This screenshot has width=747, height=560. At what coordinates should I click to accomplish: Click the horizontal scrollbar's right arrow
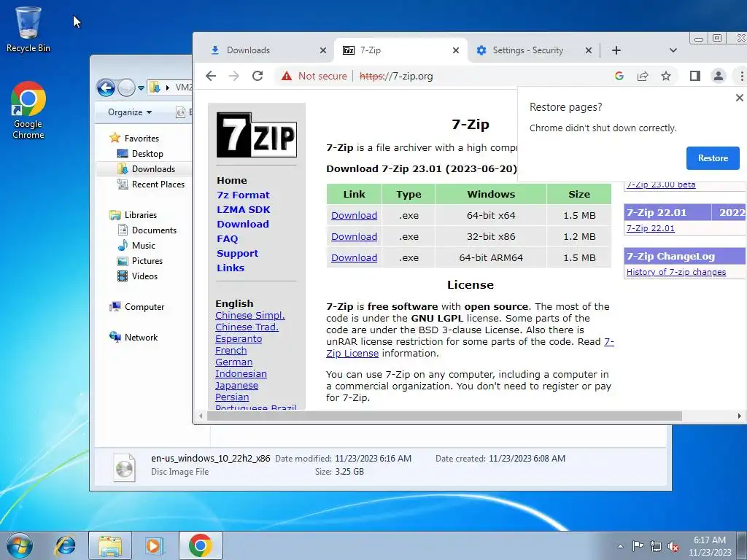point(740,416)
